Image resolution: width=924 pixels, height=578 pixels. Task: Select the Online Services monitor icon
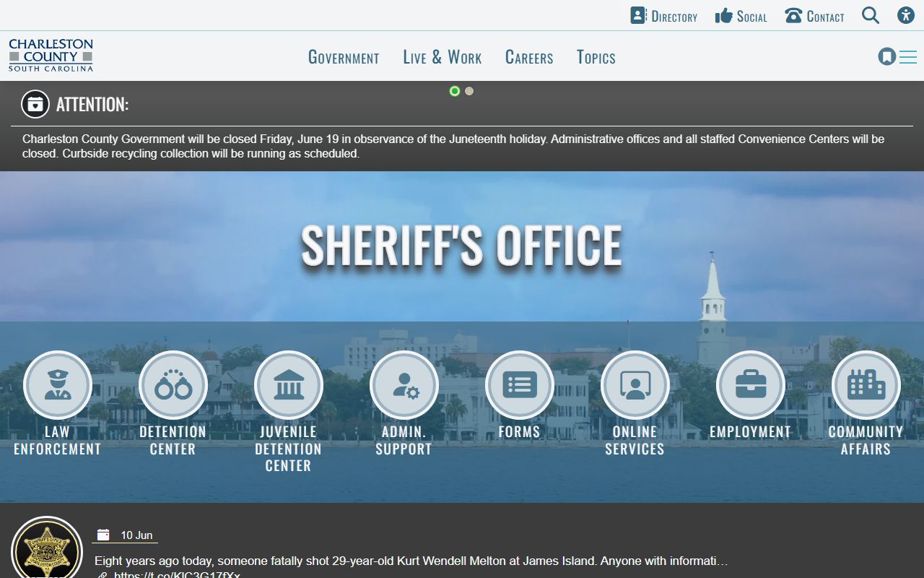coord(635,385)
